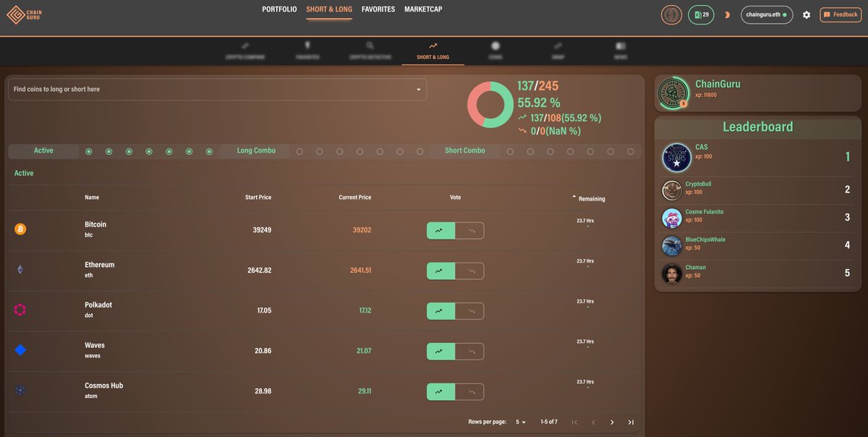
Task: Go to the Portfolio menu
Action: tap(279, 9)
